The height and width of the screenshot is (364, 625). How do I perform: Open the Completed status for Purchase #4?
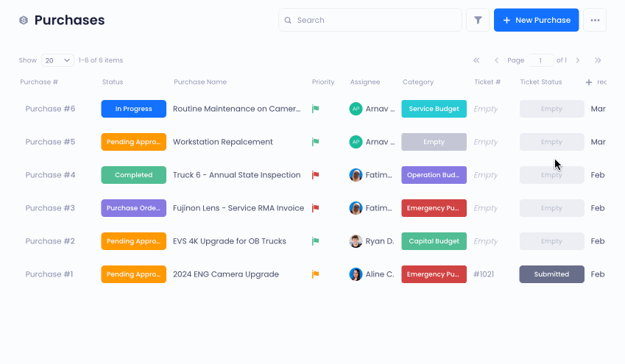pyautogui.click(x=133, y=175)
